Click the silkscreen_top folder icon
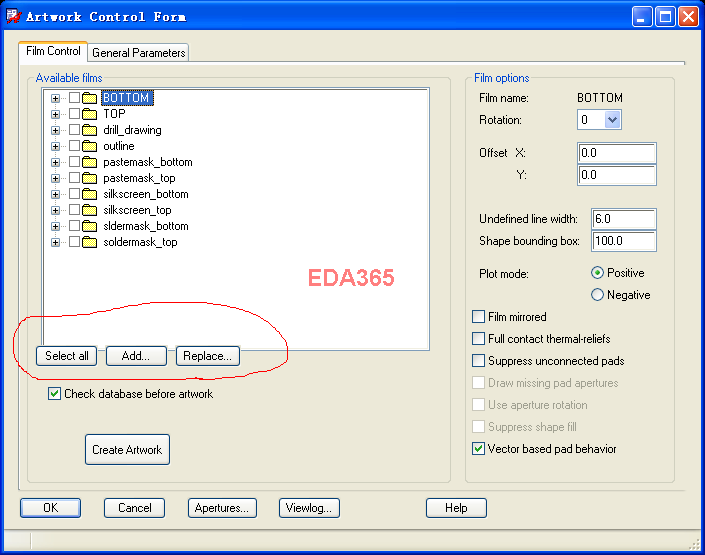Screen dimensions: 705x555 tap(89, 210)
